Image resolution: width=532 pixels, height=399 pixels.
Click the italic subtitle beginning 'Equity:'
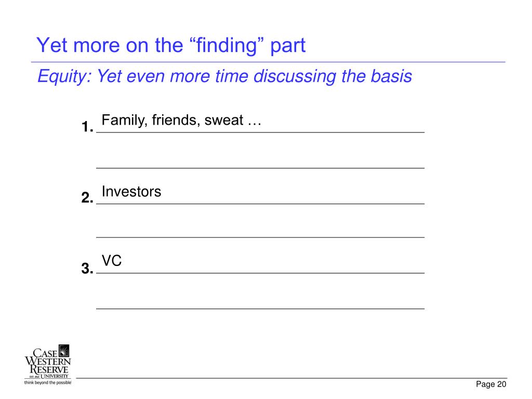click(x=224, y=76)
